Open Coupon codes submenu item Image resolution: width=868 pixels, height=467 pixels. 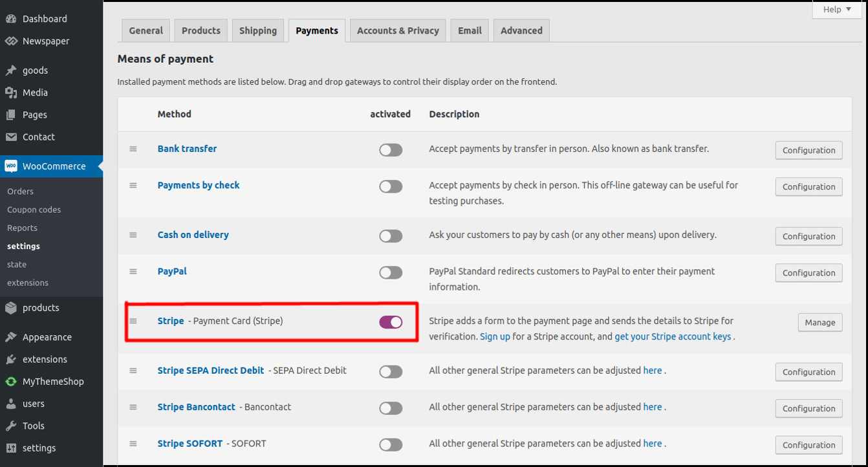(x=34, y=210)
